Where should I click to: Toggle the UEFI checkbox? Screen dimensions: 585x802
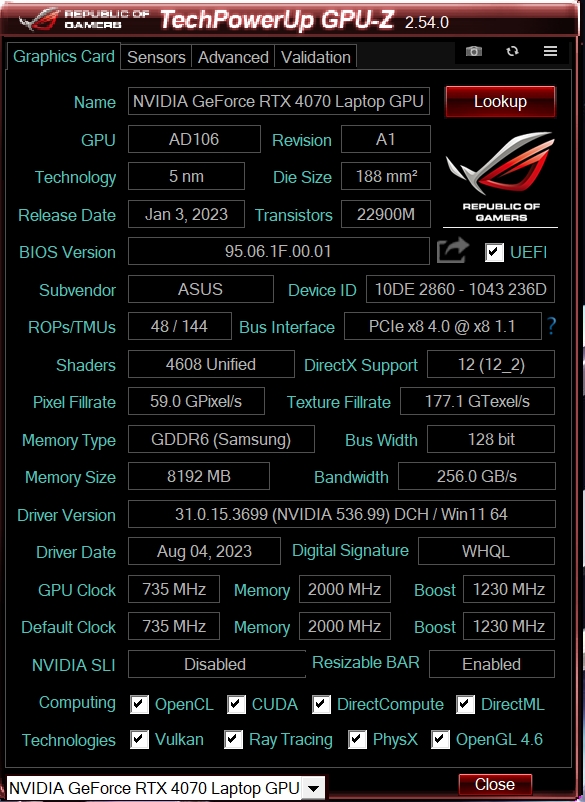pos(494,252)
